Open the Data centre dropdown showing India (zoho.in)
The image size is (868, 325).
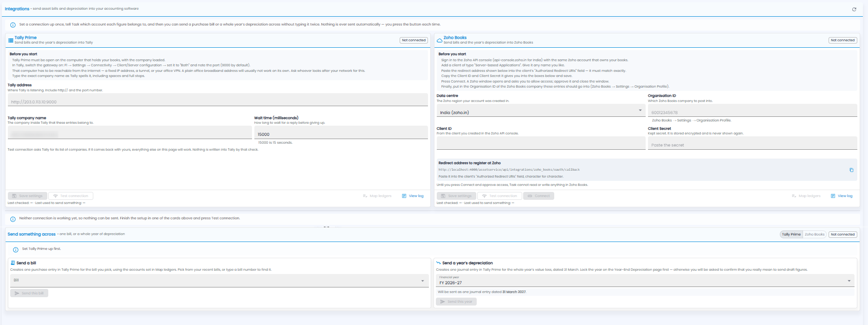tap(541, 110)
